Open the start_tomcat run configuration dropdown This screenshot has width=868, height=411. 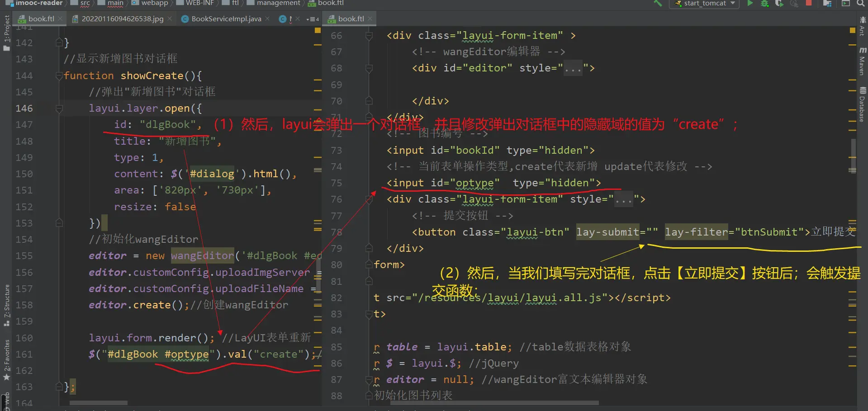tap(704, 4)
